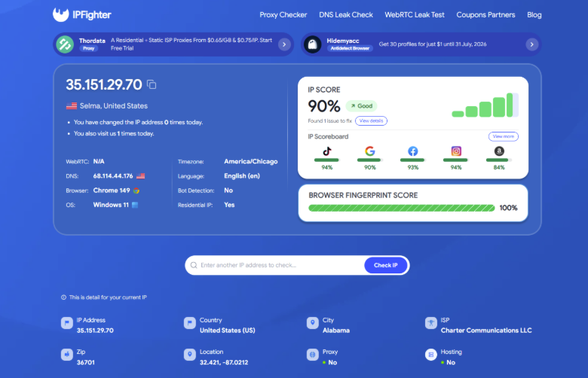The width and height of the screenshot is (588, 378).
Task: Click the Zip detail icon
Action: [x=67, y=355]
